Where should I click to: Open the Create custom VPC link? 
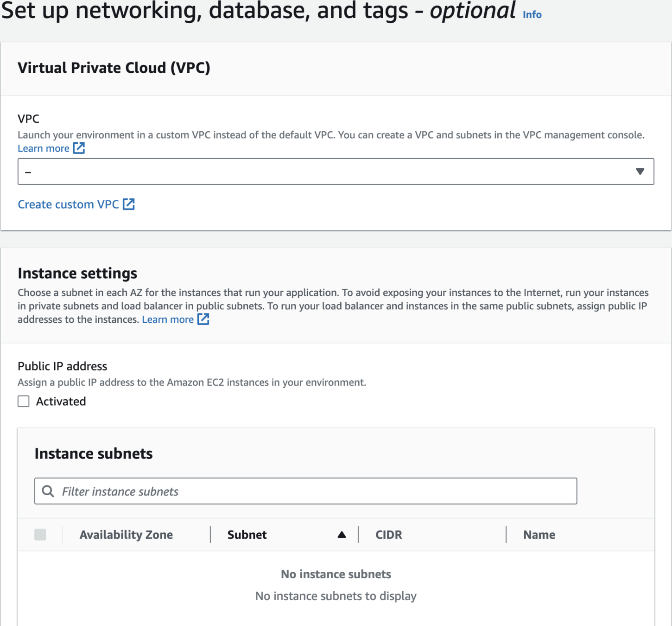pyautogui.click(x=68, y=204)
